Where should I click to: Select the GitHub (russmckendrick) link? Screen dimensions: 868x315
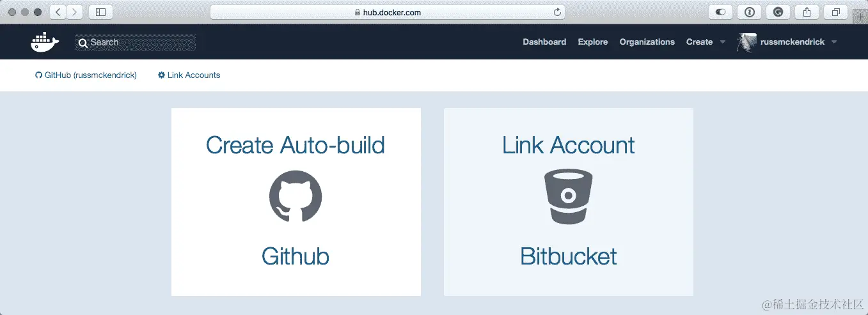tap(86, 75)
